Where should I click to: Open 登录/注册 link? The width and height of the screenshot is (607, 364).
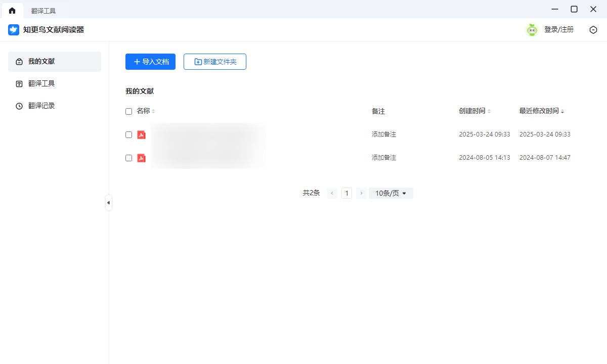click(559, 30)
